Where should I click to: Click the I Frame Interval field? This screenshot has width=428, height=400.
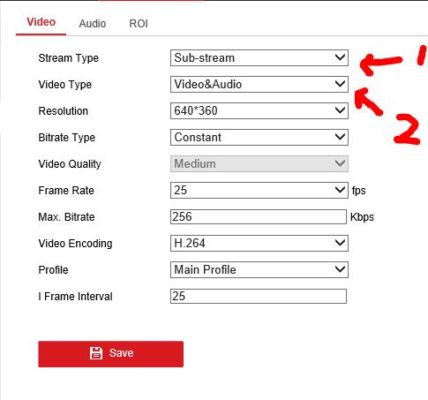tap(258, 296)
